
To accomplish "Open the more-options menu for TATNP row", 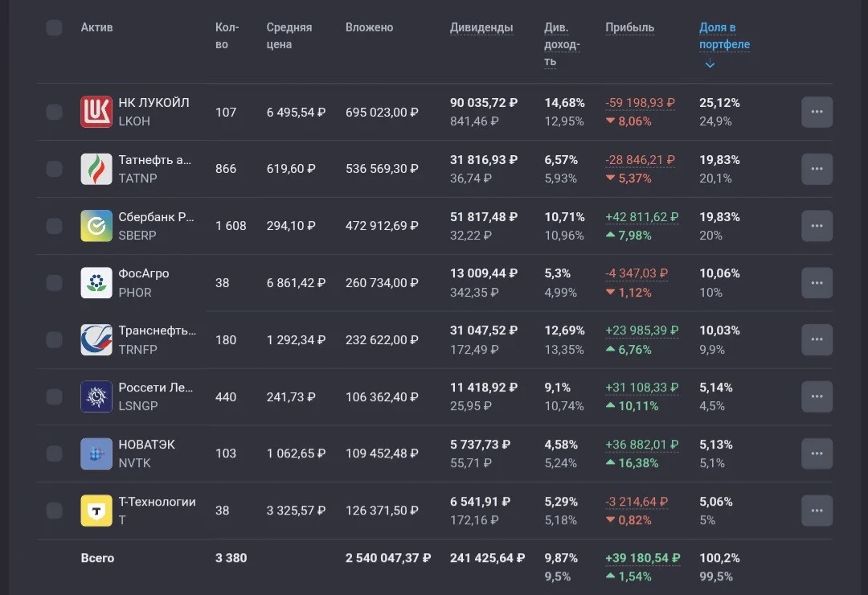I will [x=817, y=169].
